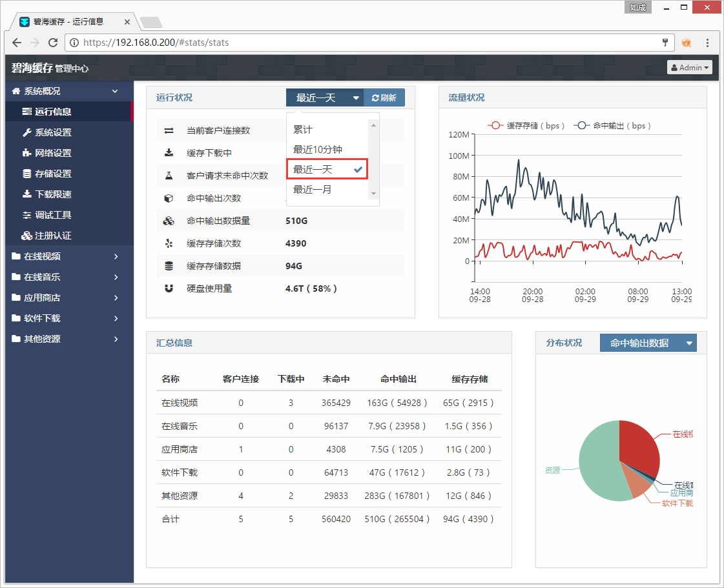This screenshot has height=588, width=724.
Task: Click the sliders icon beside 调试工具
Action: point(26,215)
